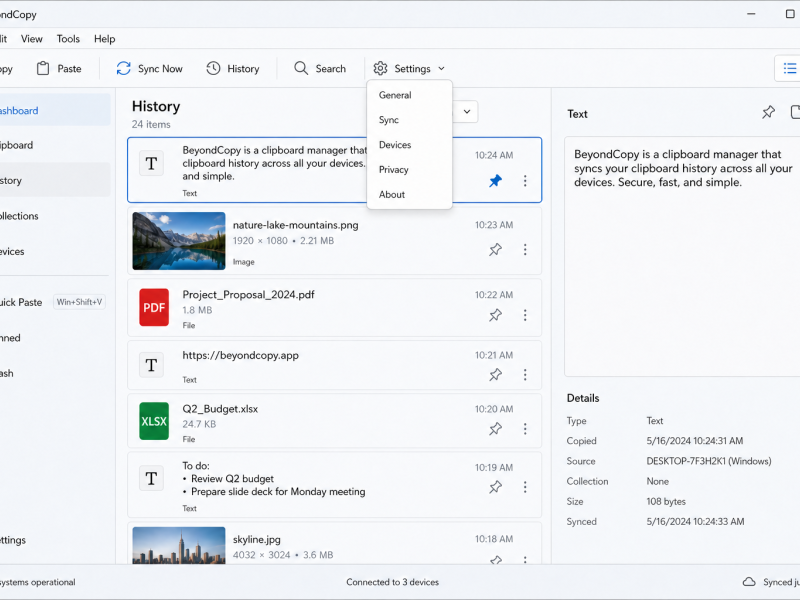The image size is (800, 600).
Task: Click Sync Now button text
Action: [x=160, y=68]
